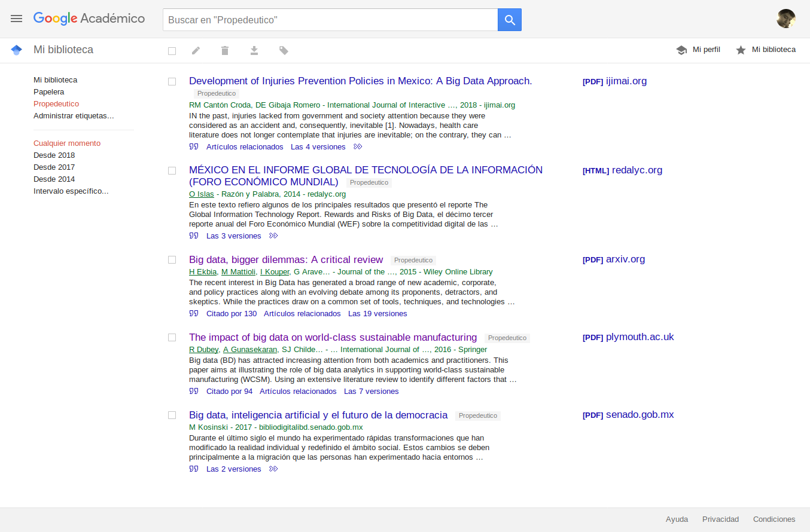The height and width of the screenshot is (532, 810).
Task: Open Las 7 versiones link
Action: pyautogui.click(x=371, y=391)
